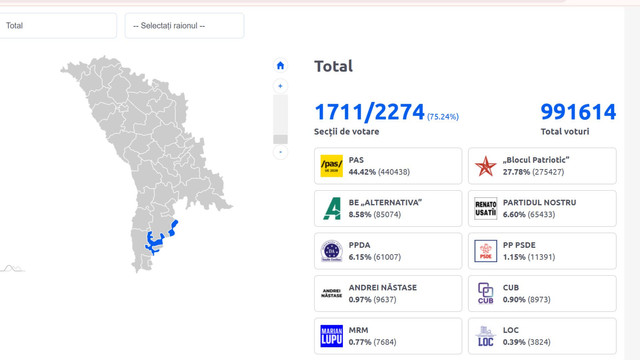
Task: Click the 991614 total votes figure
Action: coord(578,112)
